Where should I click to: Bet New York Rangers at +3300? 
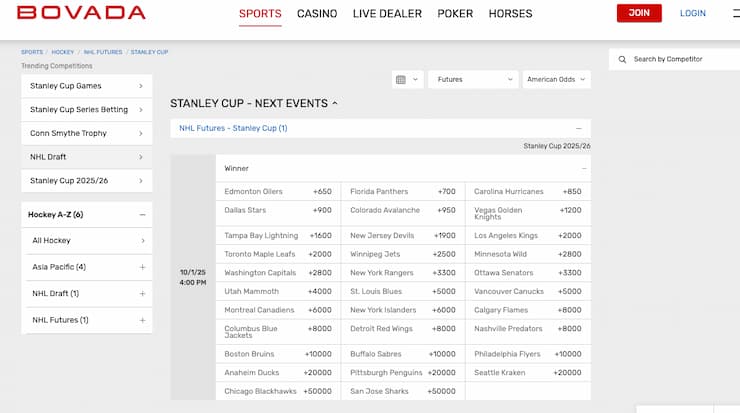(x=403, y=273)
